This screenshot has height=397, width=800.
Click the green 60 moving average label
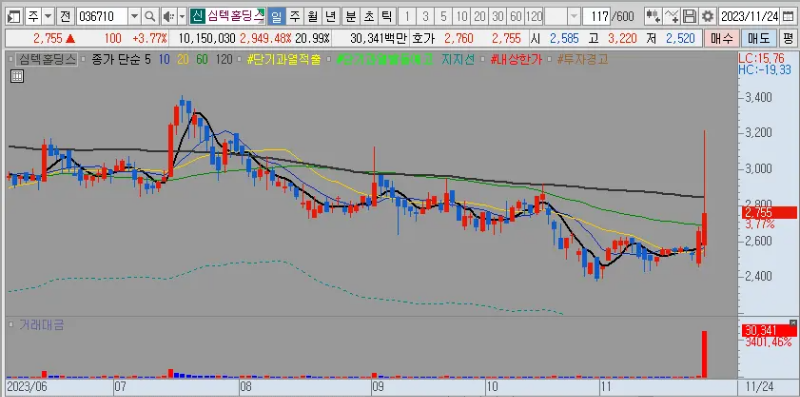(202, 59)
